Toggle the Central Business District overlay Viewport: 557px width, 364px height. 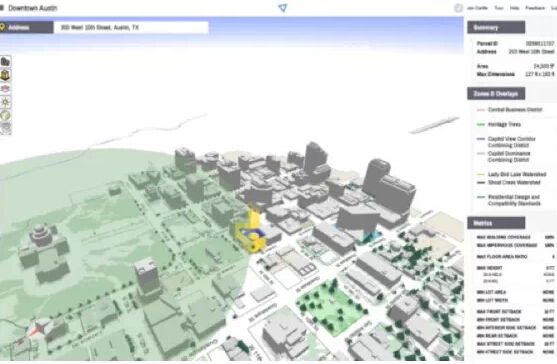tap(515, 110)
